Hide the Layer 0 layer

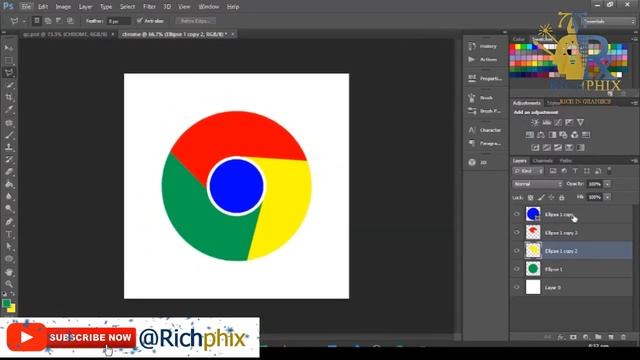(x=517, y=287)
